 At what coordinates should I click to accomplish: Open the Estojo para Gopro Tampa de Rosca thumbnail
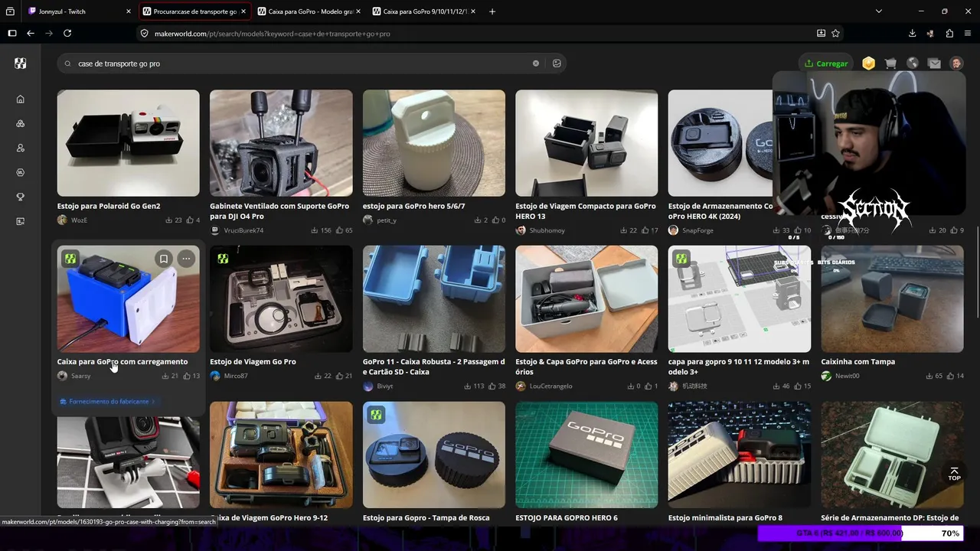(434, 455)
